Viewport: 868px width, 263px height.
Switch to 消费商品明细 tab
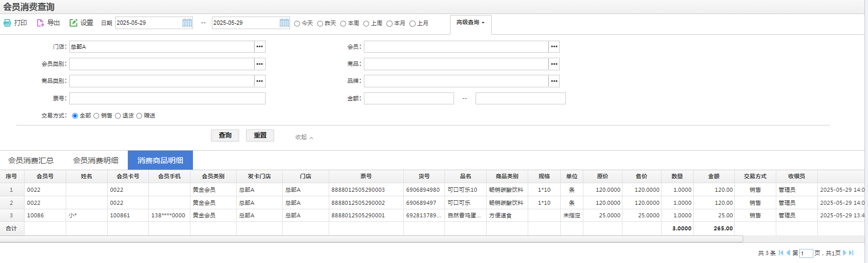pyautogui.click(x=160, y=160)
